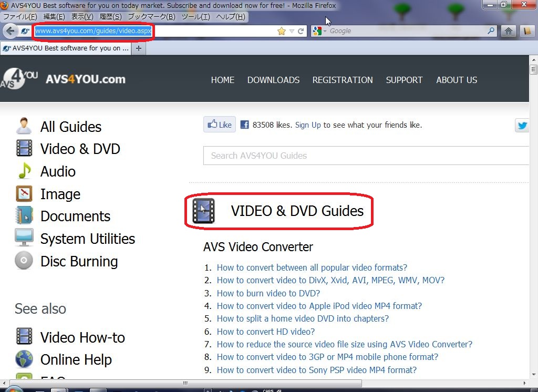Screen dimensions: 538x392
Task: Click the Facebook Like button
Action: pos(219,125)
